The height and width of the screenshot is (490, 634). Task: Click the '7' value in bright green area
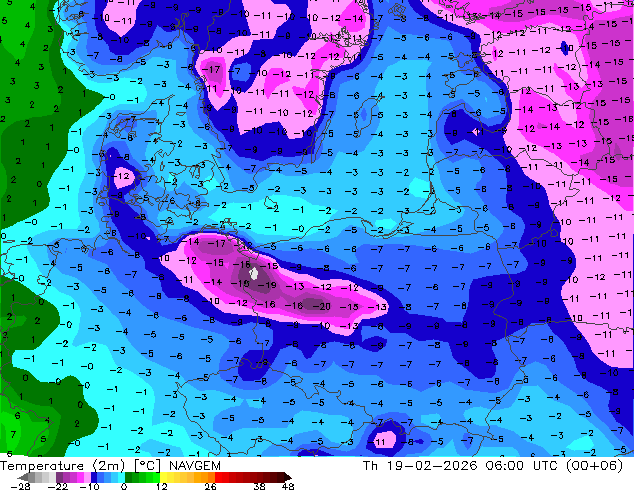click(13, 435)
